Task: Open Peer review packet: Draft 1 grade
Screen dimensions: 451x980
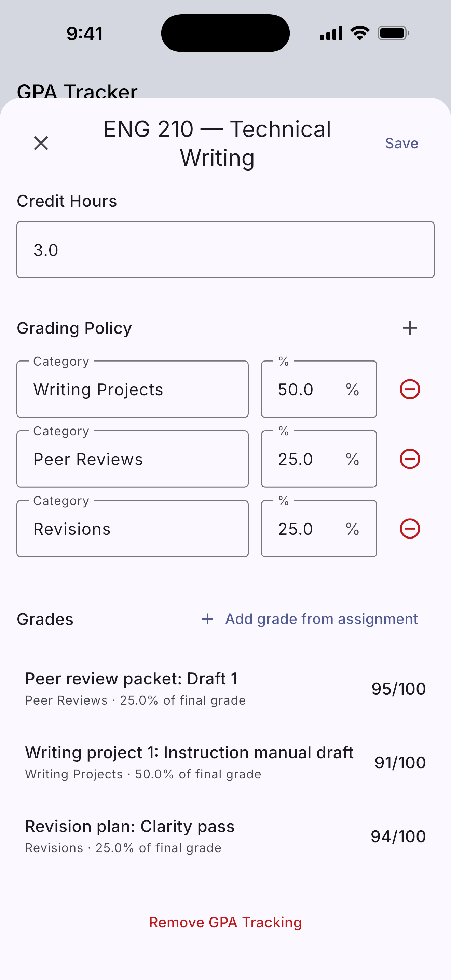Action: (x=225, y=689)
